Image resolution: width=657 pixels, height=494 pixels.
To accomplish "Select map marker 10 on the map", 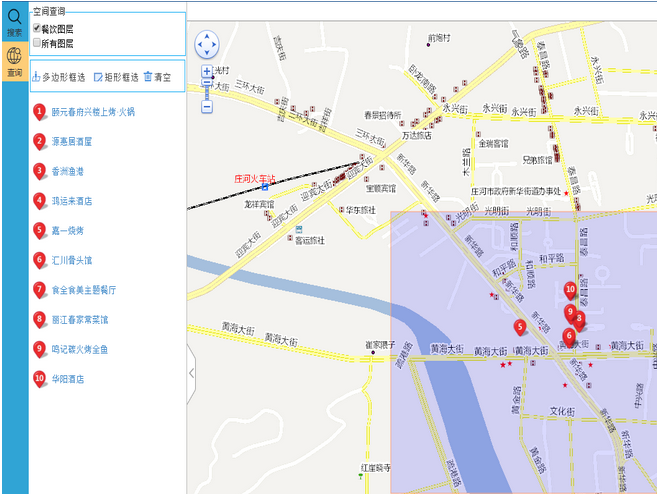I will (x=570, y=290).
